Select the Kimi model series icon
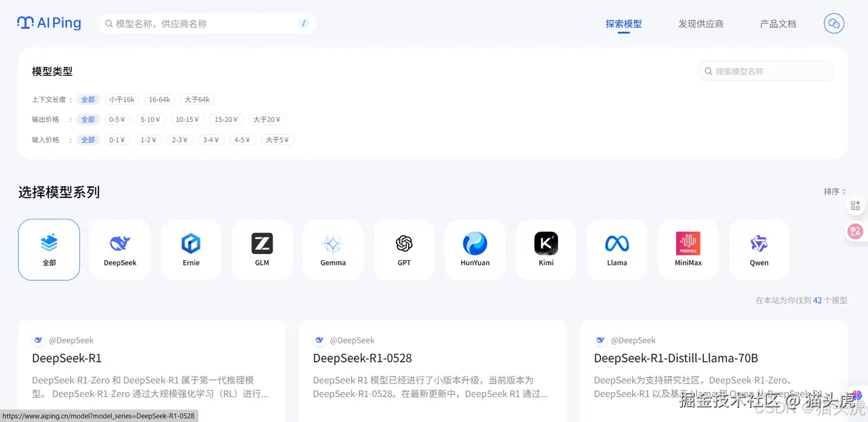 pos(546,249)
